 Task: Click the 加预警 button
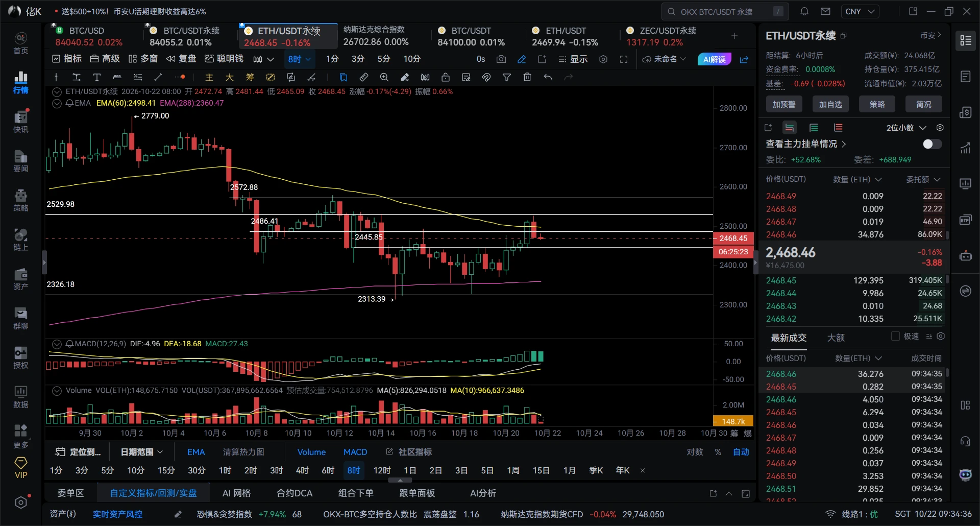tap(784, 104)
